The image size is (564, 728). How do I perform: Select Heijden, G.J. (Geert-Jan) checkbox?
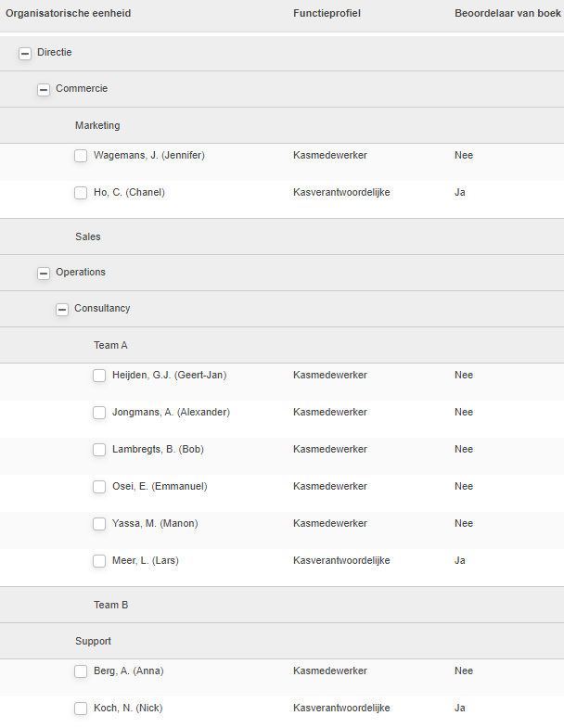[x=99, y=376]
